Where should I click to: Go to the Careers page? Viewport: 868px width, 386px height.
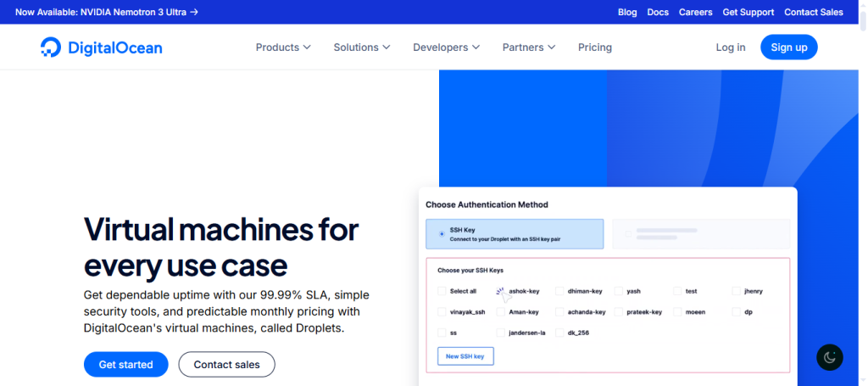point(695,12)
